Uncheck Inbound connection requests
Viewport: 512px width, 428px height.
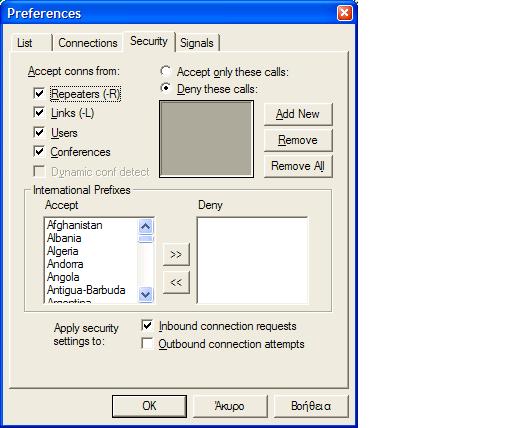tap(147, 325)
